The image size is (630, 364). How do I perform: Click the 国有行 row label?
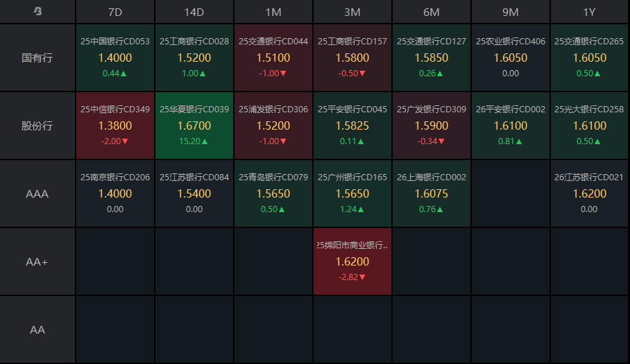tap(37, 58)
